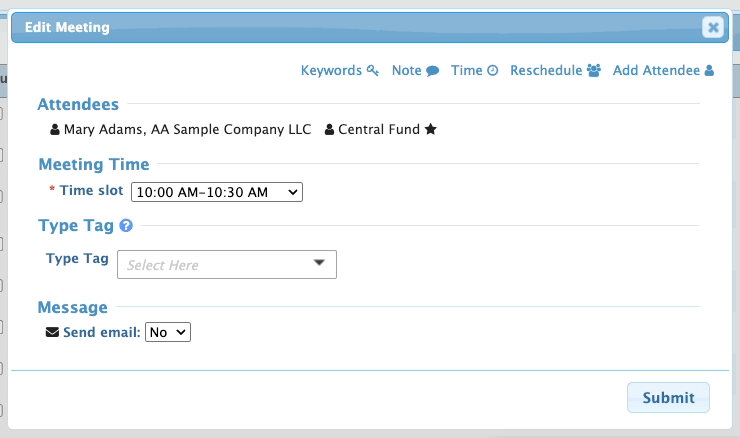This screenshot has height=438, width=740.
Task: Click attendee Mary Adams, AA Sample Company LLC
Action: click(187, 129)
